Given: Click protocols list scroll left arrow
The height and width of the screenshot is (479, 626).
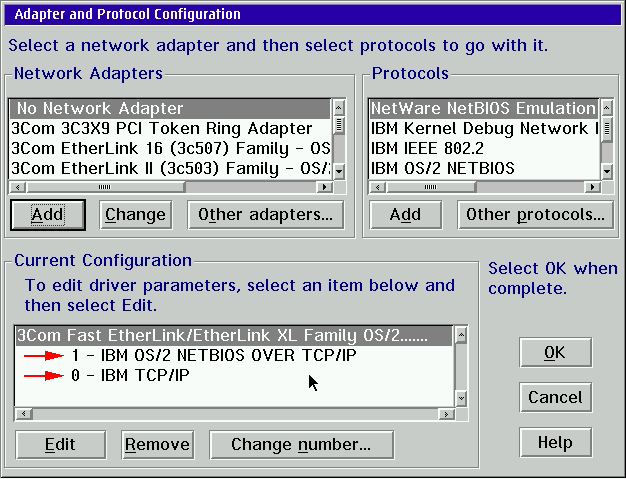Looking at the screenshot, I should coord(378,187).
